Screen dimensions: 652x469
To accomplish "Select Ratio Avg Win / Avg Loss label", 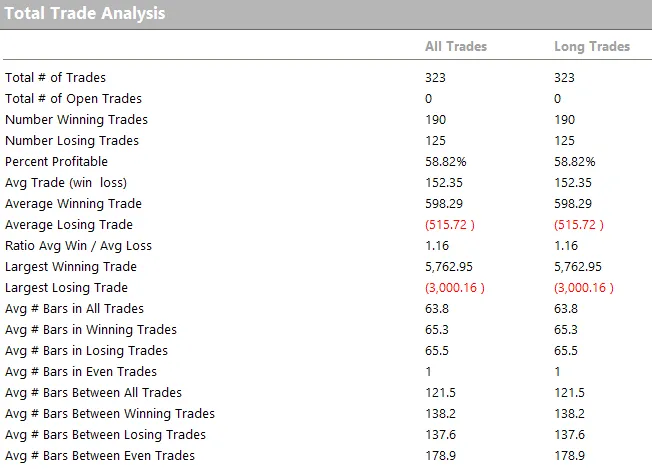I will [x=78, y=246].
